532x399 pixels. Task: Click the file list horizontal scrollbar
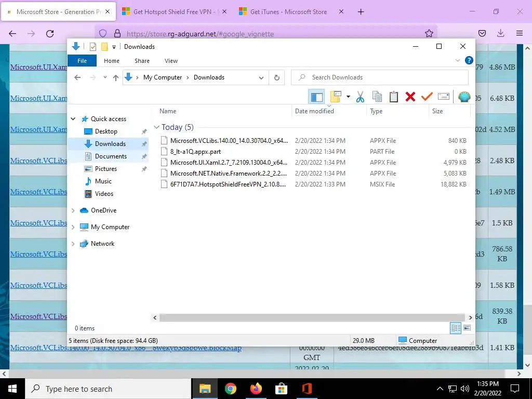[x=312, y=317]
